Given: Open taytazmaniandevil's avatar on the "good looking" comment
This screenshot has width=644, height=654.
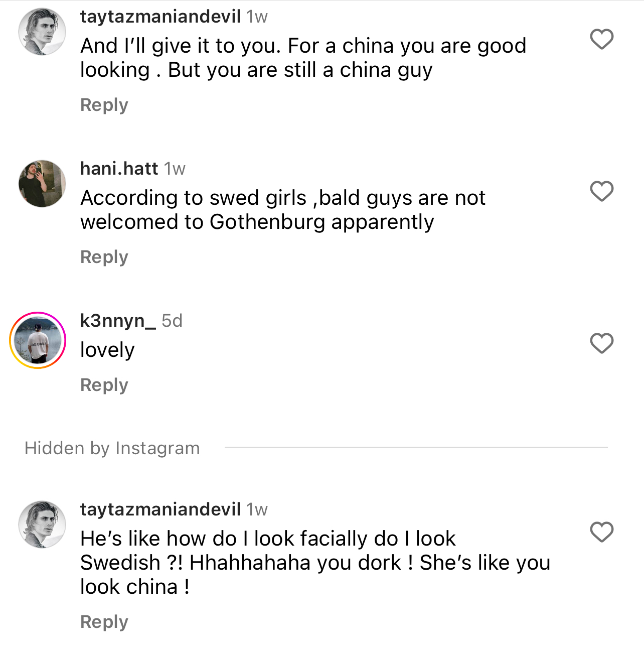Looking at the screenshot, I should [x=42, y=32].
